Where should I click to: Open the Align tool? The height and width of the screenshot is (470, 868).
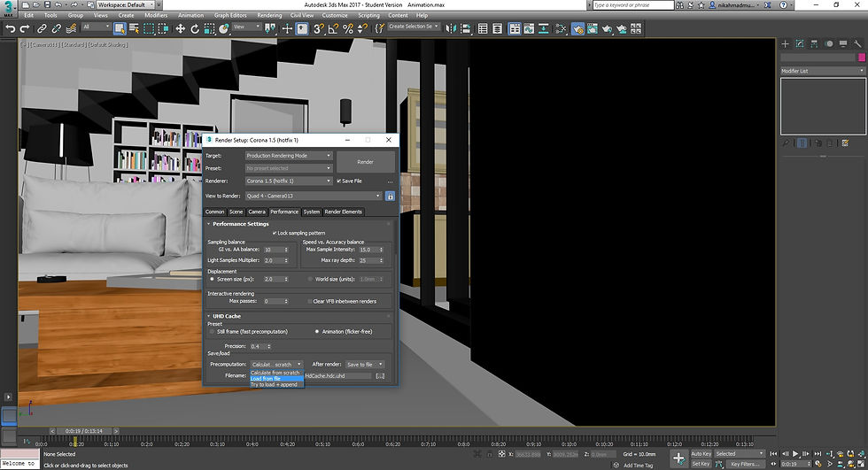465,28
